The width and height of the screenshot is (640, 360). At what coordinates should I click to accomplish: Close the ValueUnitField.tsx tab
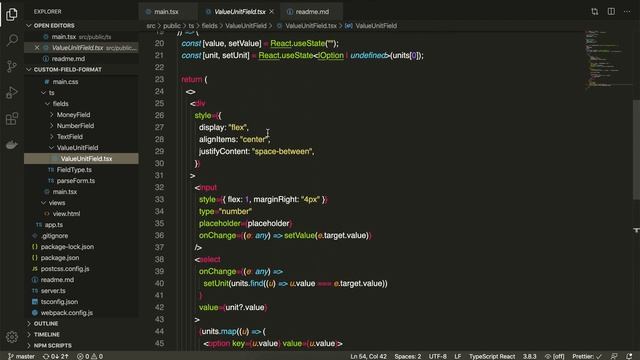click(x=271, y=12)
